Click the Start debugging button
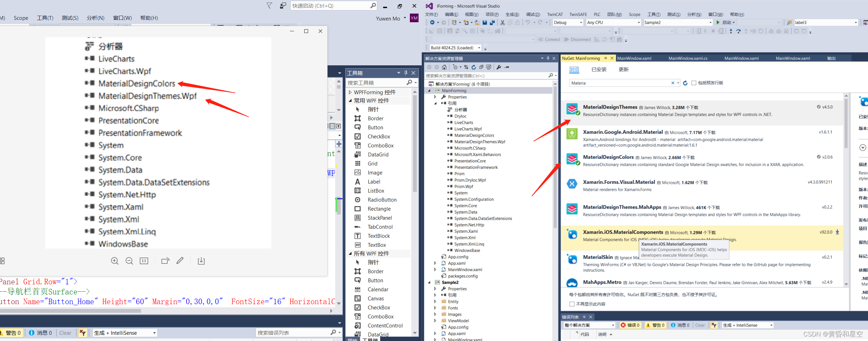The height and width of the screenshot is (341, 868). [x=726, y=23]
